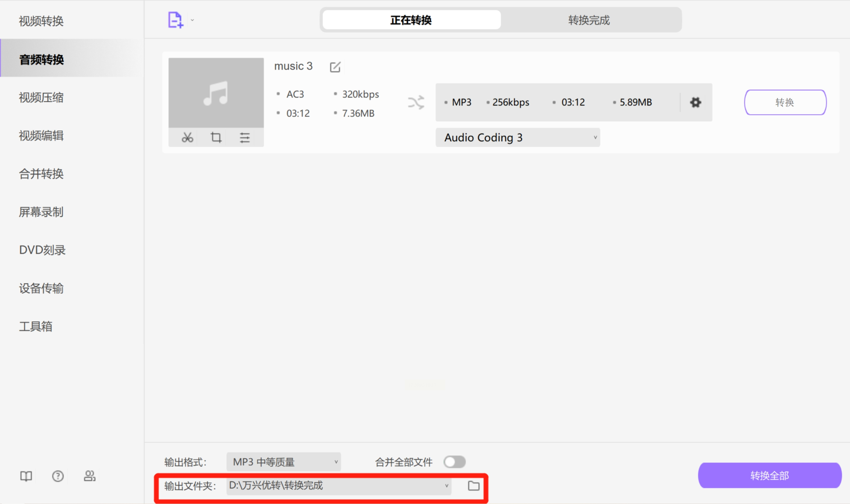Expand the output folder path dropdown
The height and width of the screenshot is (504, 850).
pyautogui.click(x=446, y=486)
